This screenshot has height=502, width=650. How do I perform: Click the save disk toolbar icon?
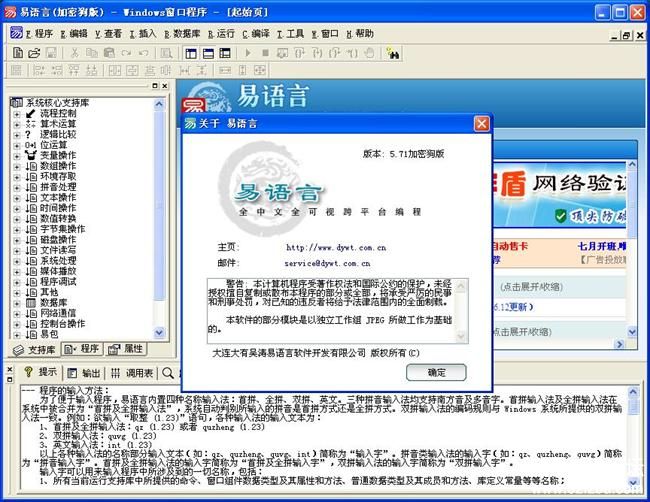51,53
